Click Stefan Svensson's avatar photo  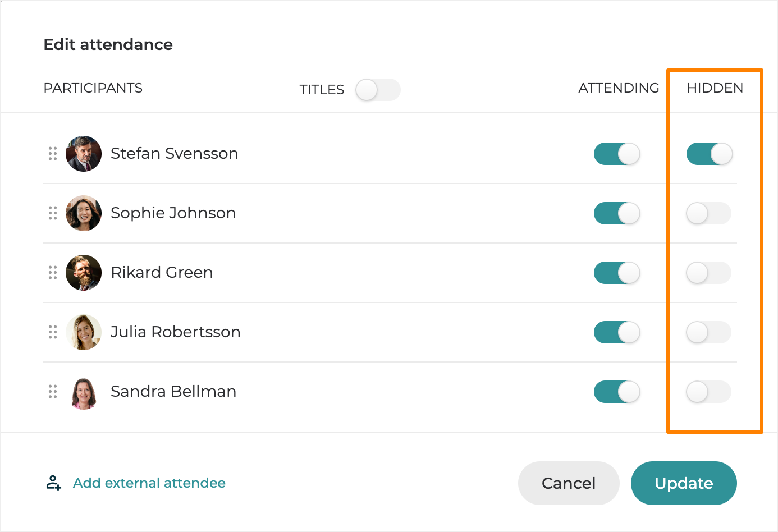pyautogui.click(x=84, y=154)
